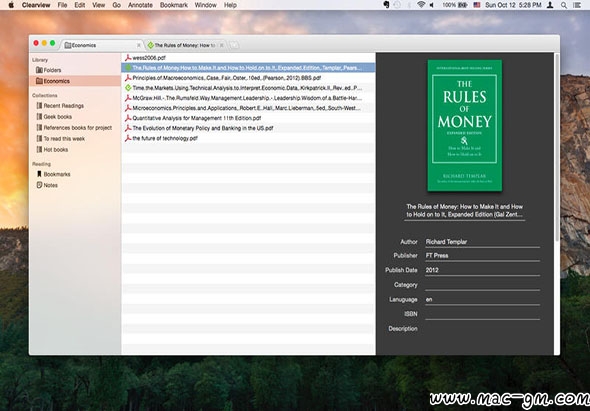The image size is (590, 411).
Task: Click the Folders library icon
Action: [x=39, y=70]
